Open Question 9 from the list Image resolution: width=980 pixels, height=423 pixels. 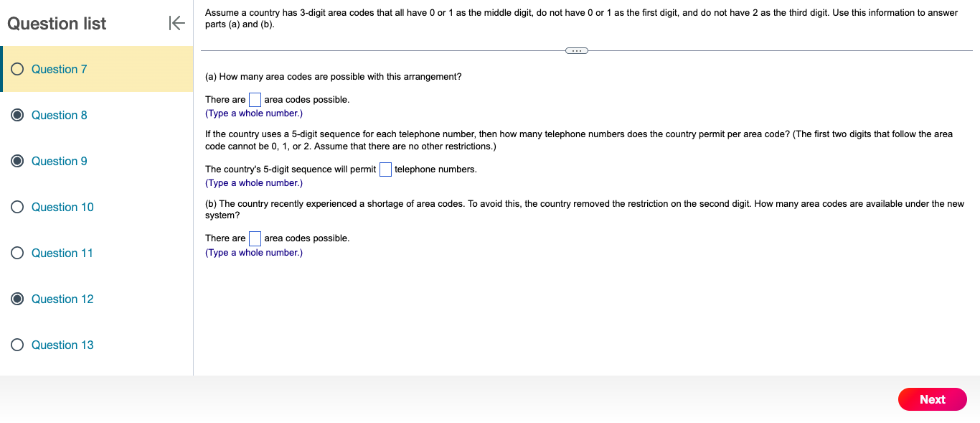pos(59,161)
